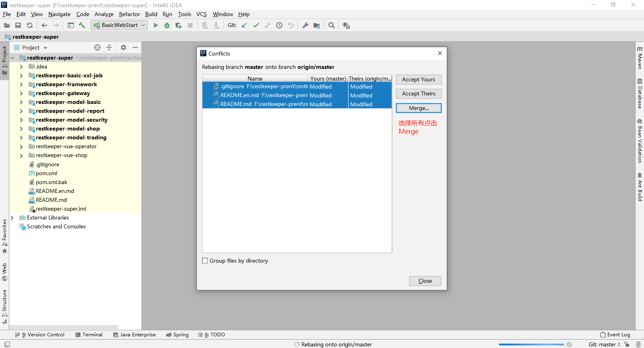Open the Favorites side tab
Screen dimensions: 644x348
tap(4, 236)
